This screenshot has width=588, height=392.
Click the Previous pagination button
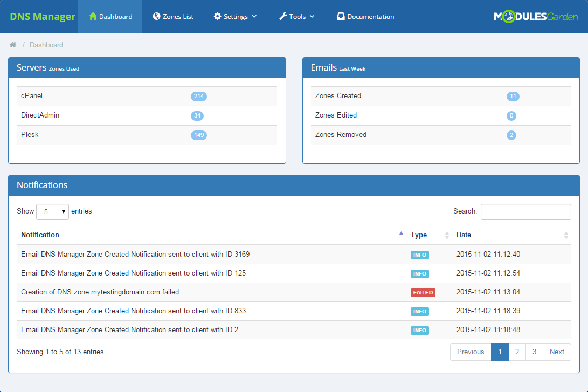[471, 352]
